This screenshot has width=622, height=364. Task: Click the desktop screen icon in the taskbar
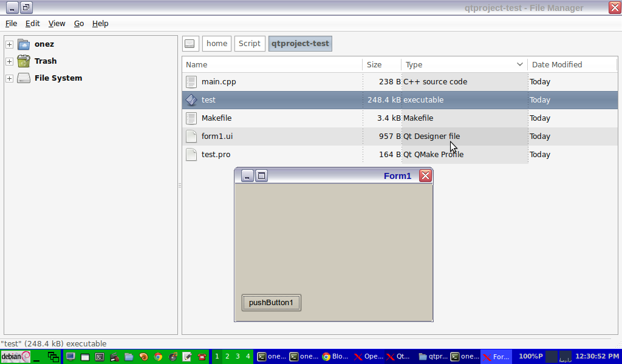coord(70,356)
